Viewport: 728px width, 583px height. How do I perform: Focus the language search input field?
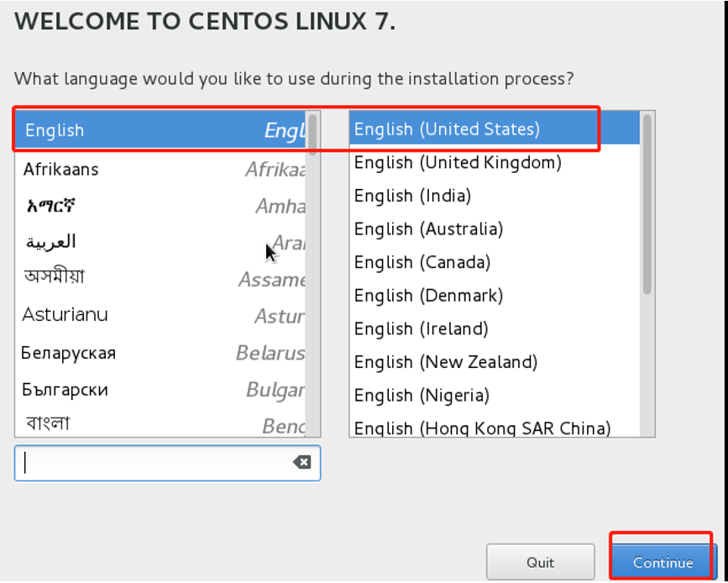point(168,463)
